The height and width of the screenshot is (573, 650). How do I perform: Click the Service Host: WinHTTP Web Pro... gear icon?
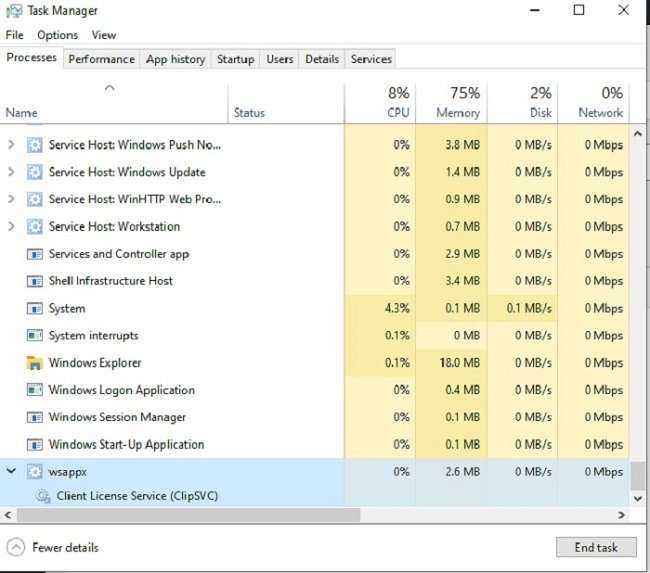pos(34,199)
